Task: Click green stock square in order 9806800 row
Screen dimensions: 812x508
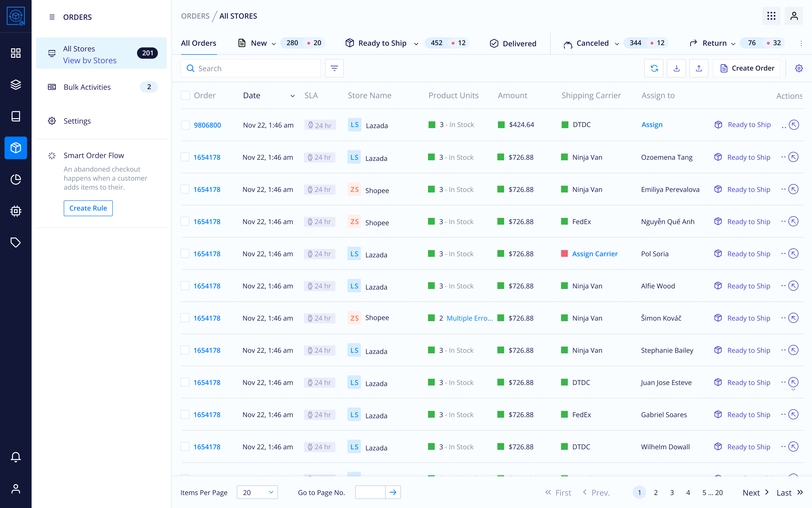Action: click(432, 125)
